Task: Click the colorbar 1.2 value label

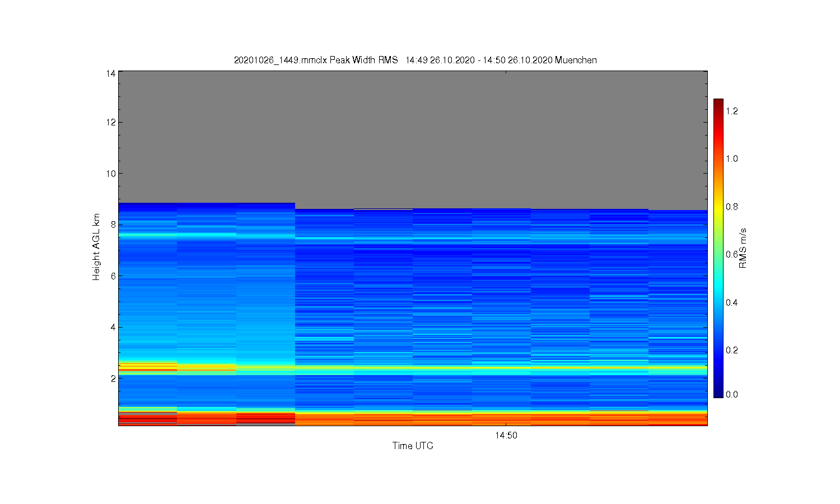Action: 732,111
